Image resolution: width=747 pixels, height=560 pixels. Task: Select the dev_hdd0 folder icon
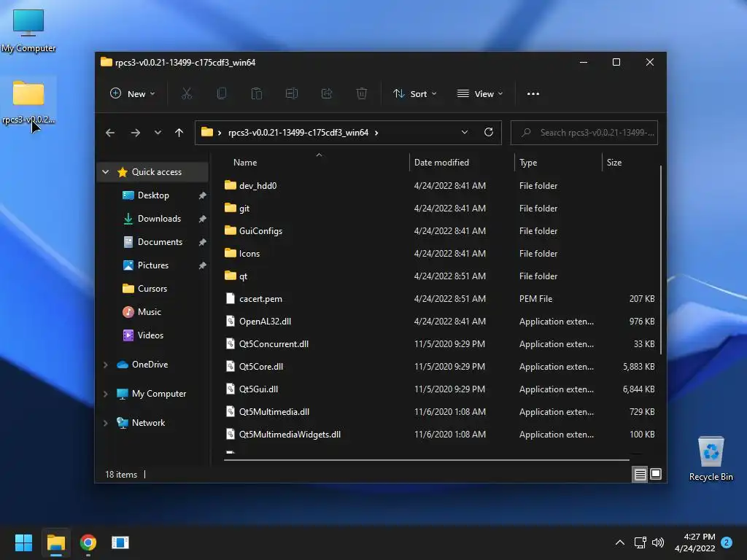(231, 185)
